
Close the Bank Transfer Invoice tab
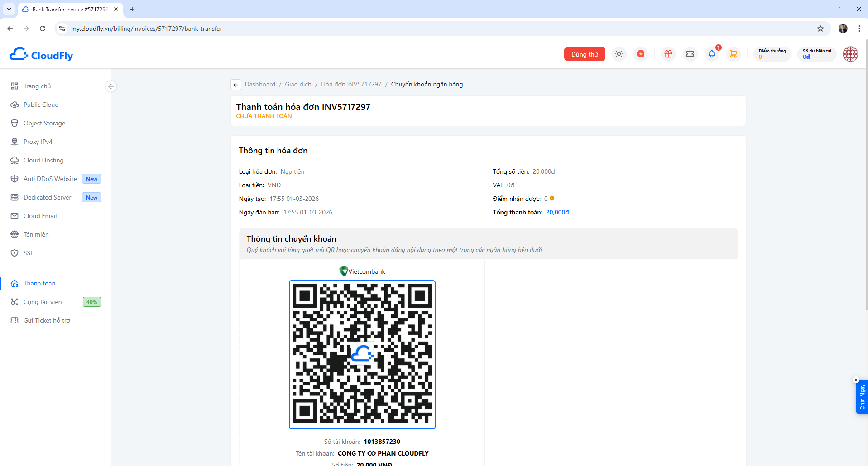tap(116, 9)
